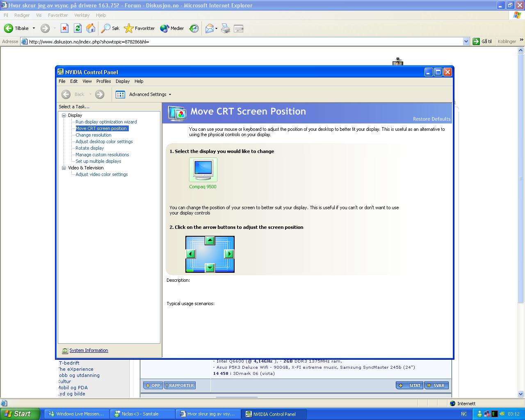
Task: Click Internet Explorer stop button
Action: (x=64, y=28)
